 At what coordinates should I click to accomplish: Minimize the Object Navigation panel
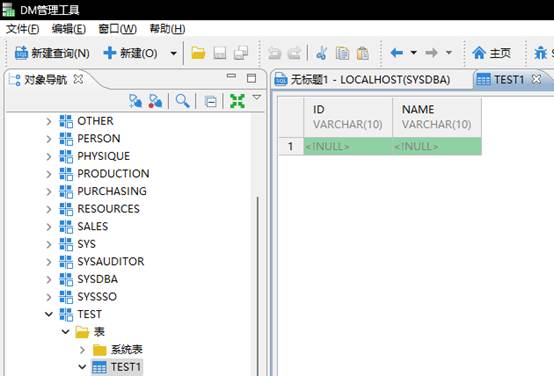[x=231, y=76]
